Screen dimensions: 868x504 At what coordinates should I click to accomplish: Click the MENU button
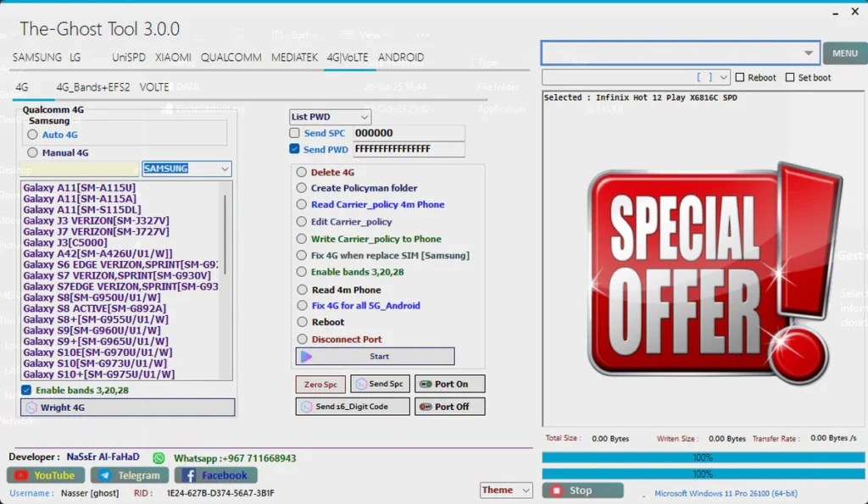[844, 53]
